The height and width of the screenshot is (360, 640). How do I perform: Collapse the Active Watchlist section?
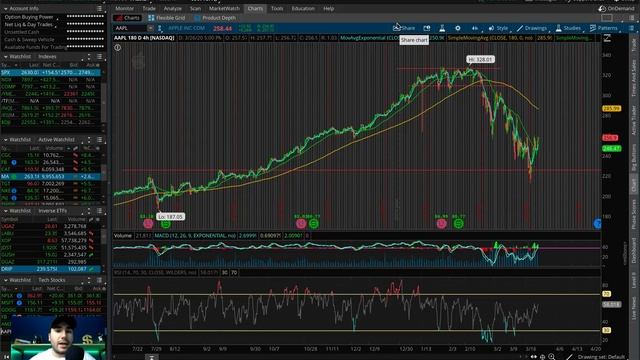6,140
